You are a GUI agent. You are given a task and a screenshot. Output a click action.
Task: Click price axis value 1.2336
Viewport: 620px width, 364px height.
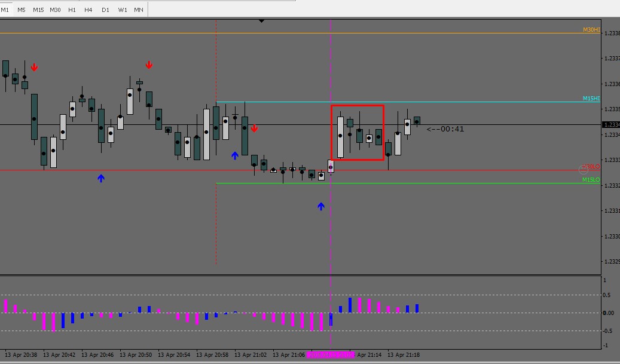tap(612, 84)
